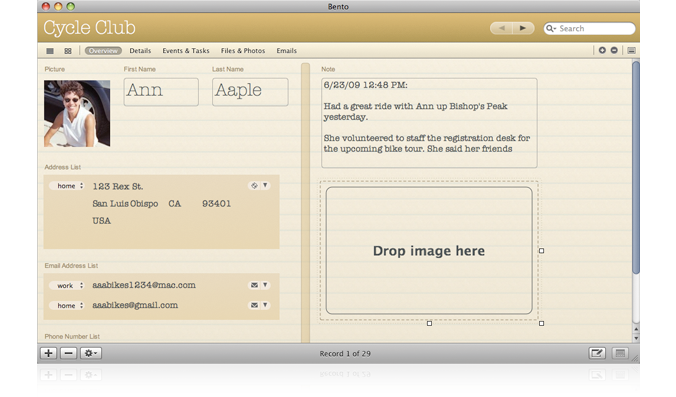Switch to form view icon
Viewport: 676px width, 397px height.
(x=50, y=51)
